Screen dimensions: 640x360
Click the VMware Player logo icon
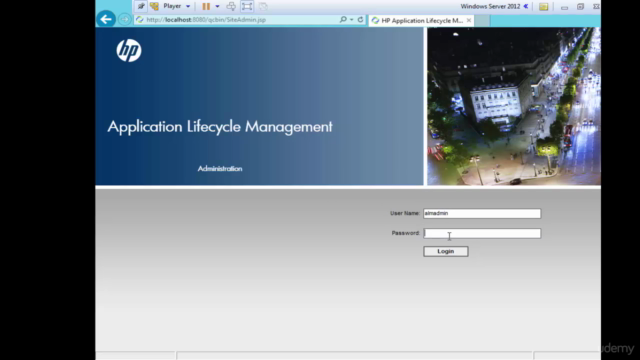pyautogui.click(x=154, y=6)
